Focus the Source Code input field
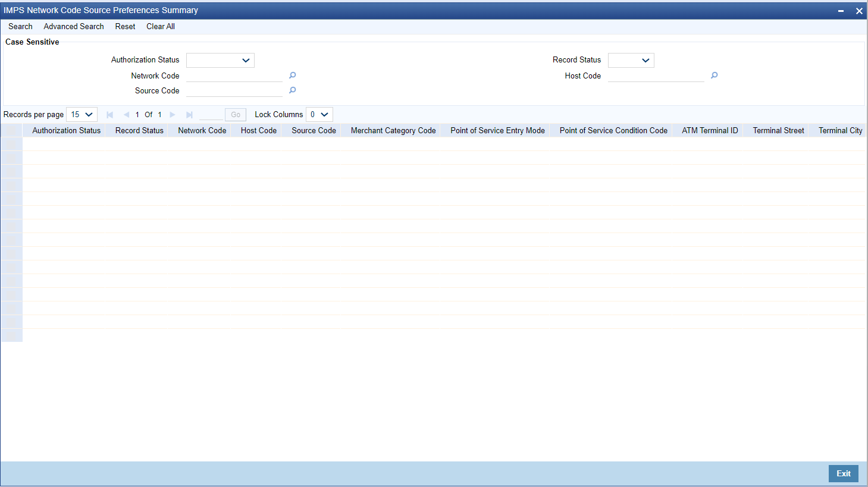This screenshot has width=868, height=487. click(234, 90)
